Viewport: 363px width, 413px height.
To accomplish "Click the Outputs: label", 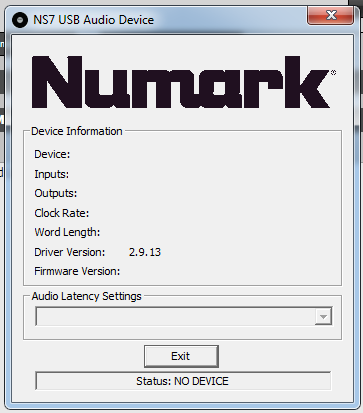I will (56, 193).
